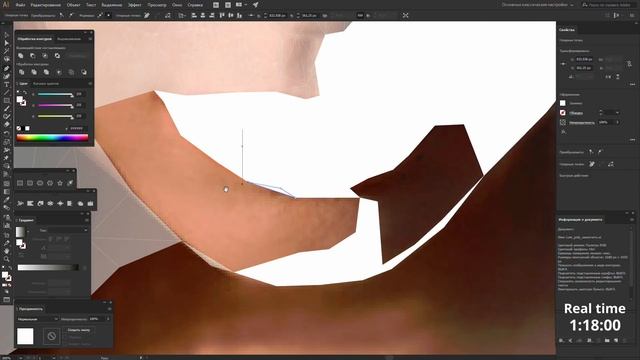
Task: Open the Help menu
Action: click(195, 5)
